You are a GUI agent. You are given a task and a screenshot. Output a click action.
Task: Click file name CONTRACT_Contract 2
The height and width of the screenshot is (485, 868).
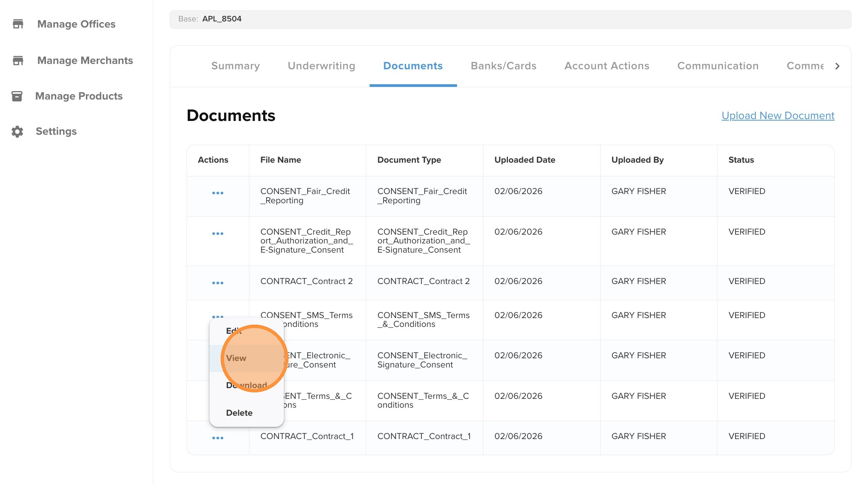(x=306, y=281)
